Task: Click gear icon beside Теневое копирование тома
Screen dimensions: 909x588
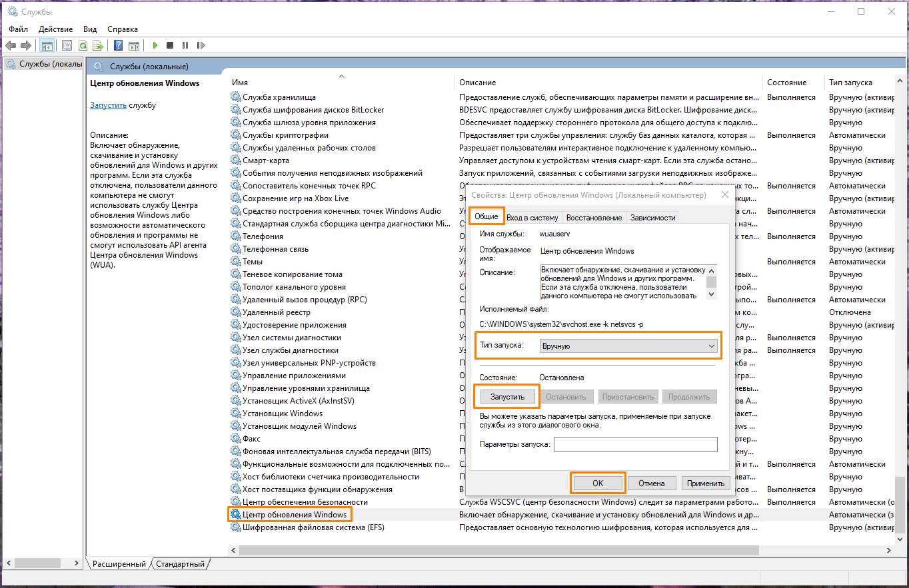Action: coord(235,274)
